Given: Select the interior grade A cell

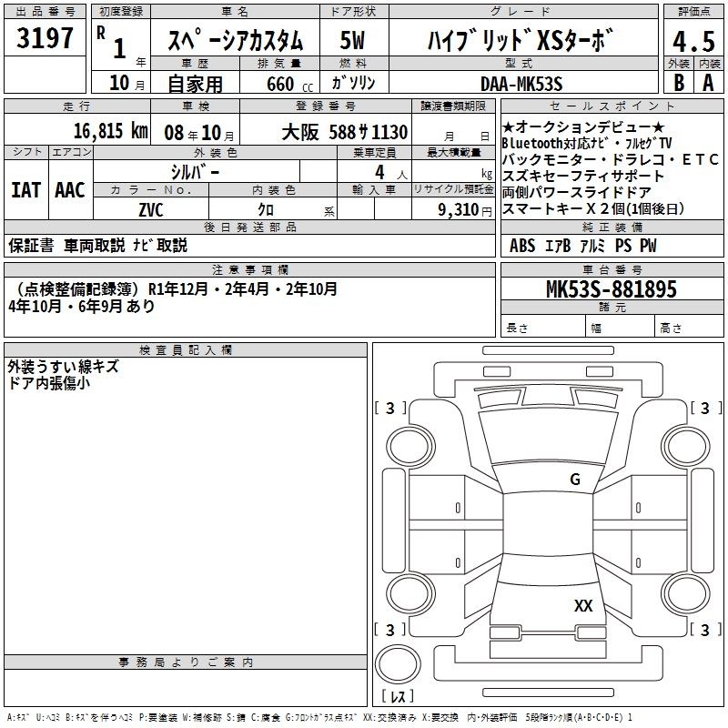Looking at the screenshot, I should coord(707,83).
